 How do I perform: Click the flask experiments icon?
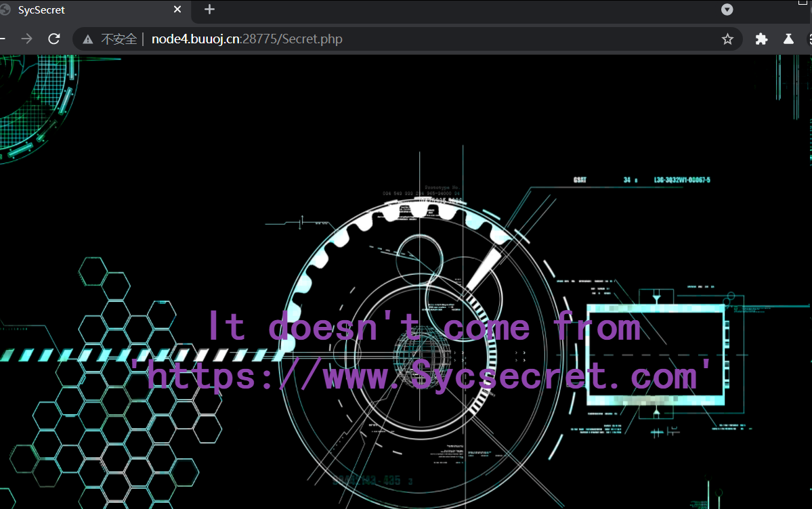pyautogui.click(x=788, y=39)
